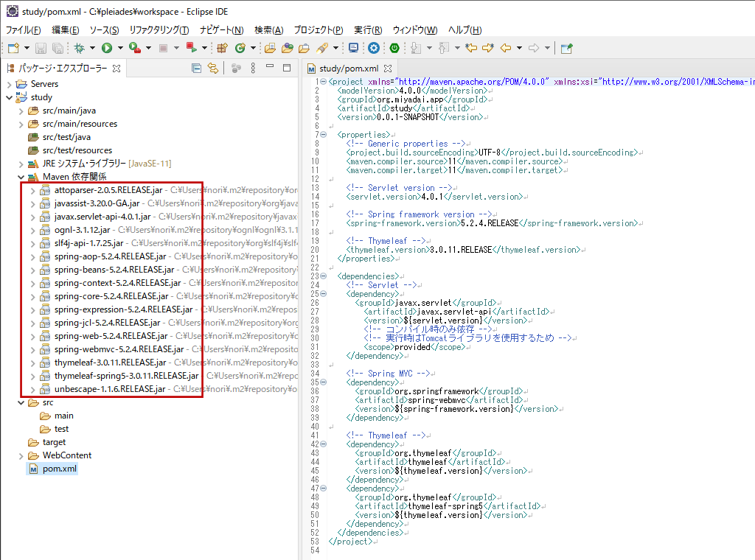Open the 実行(R) menu

[368, 30]
